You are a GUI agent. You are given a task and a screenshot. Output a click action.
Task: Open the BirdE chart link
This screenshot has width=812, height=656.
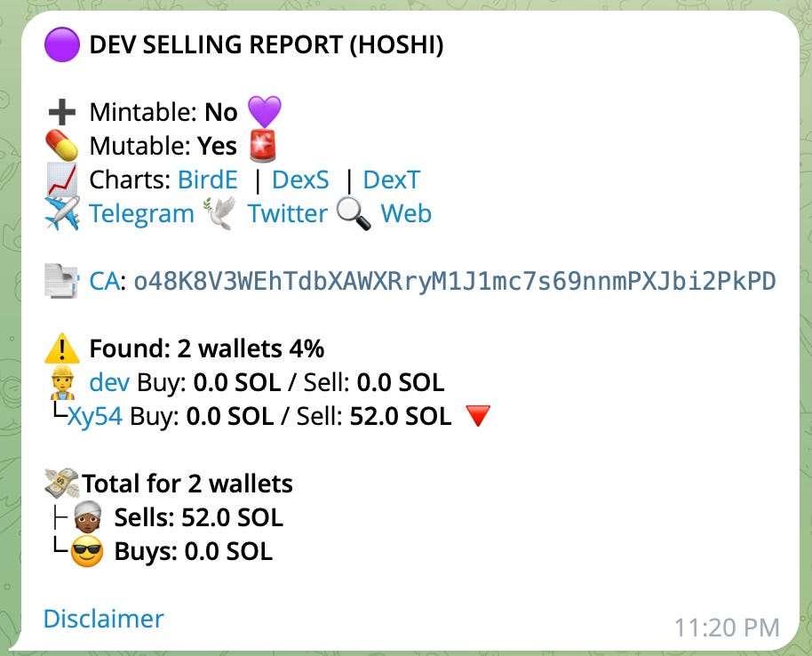207,179
